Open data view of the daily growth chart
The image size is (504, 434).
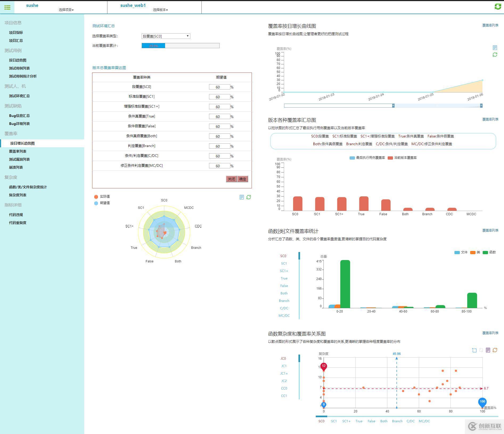click(x=495, y=48)
